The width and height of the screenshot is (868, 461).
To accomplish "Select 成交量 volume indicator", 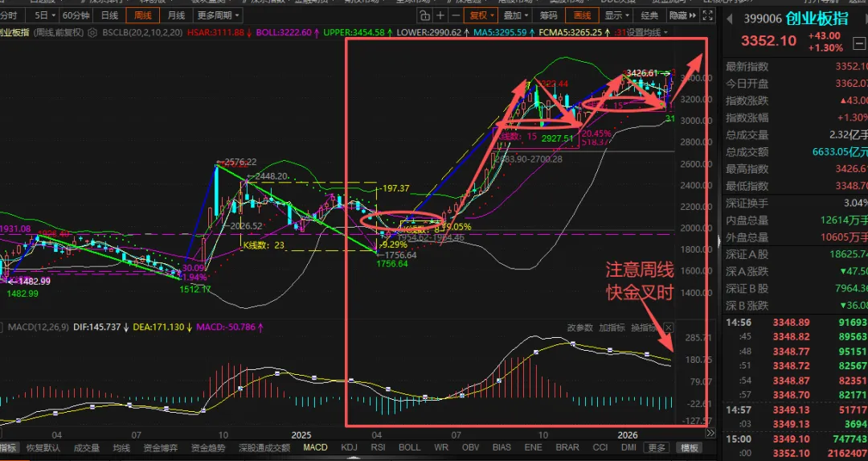I will point(86,447).
